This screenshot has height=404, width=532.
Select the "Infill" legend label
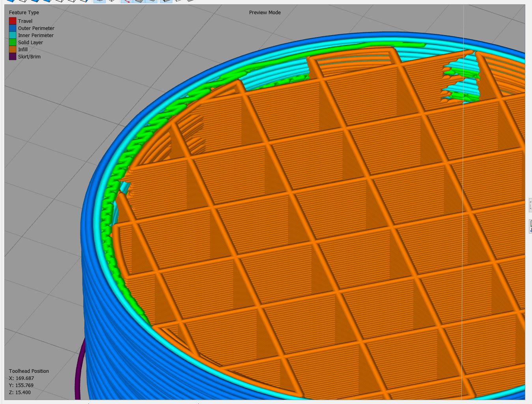(x=23, y=50)
